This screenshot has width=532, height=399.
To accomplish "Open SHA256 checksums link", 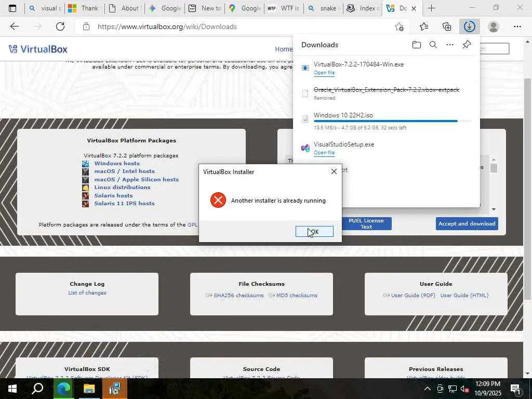I will pos(238,296).
